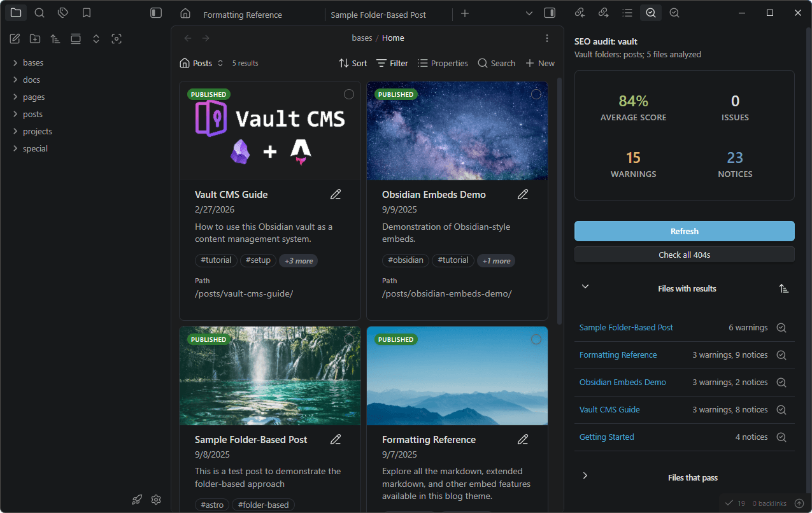Open the Search pane in left sidebar
Viewport: 812px width, 513px height.
tap(39, 12)
